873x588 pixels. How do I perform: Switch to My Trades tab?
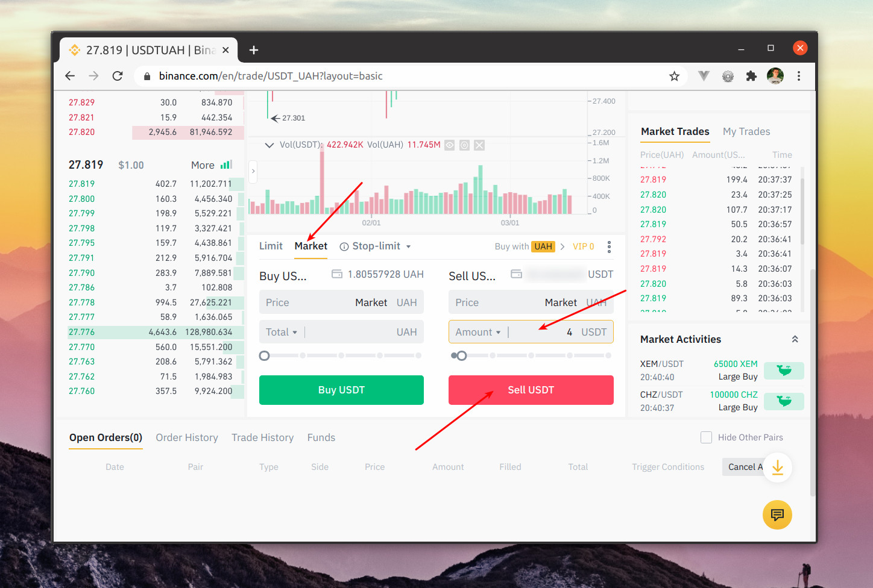[x=746, y=131]
